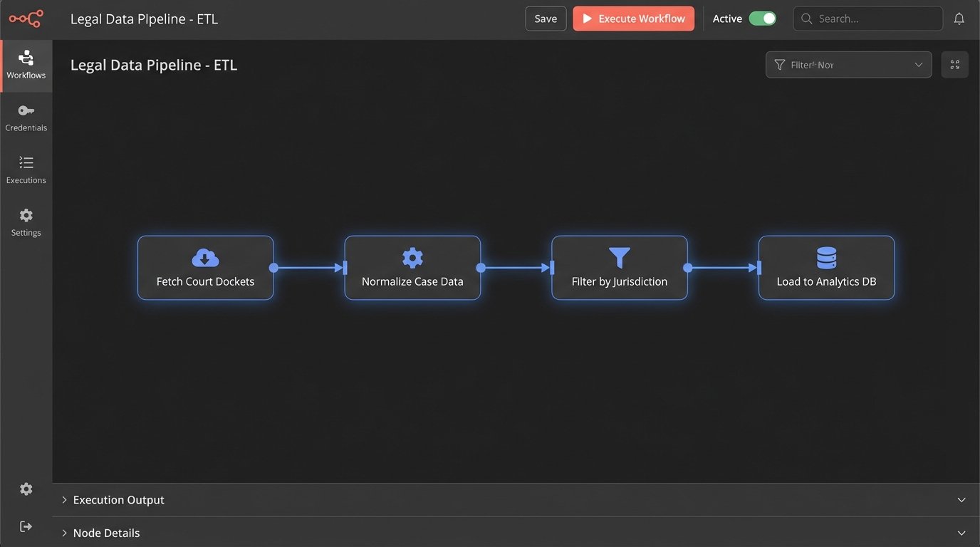This screenshot has width=980, height=547.
Task: Expand the Execution Output panel
Action: tap(118, 500)
